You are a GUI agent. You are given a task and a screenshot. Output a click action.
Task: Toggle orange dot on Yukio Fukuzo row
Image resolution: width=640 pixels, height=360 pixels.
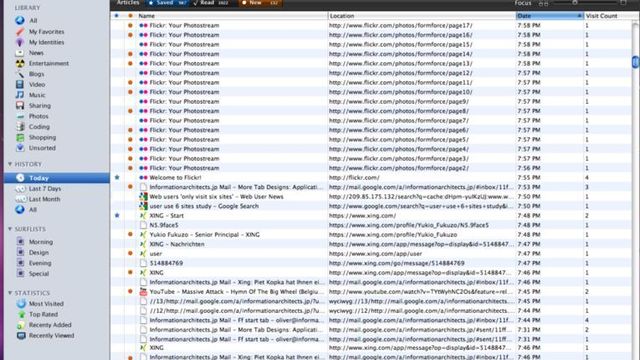click(130, 234)
